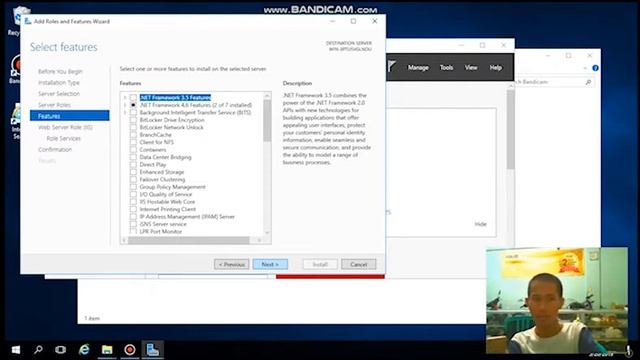The height and width of the screenshot is (360, 640).
Task: Check Data Center Bridging checkbox
Action: [133, 157]
